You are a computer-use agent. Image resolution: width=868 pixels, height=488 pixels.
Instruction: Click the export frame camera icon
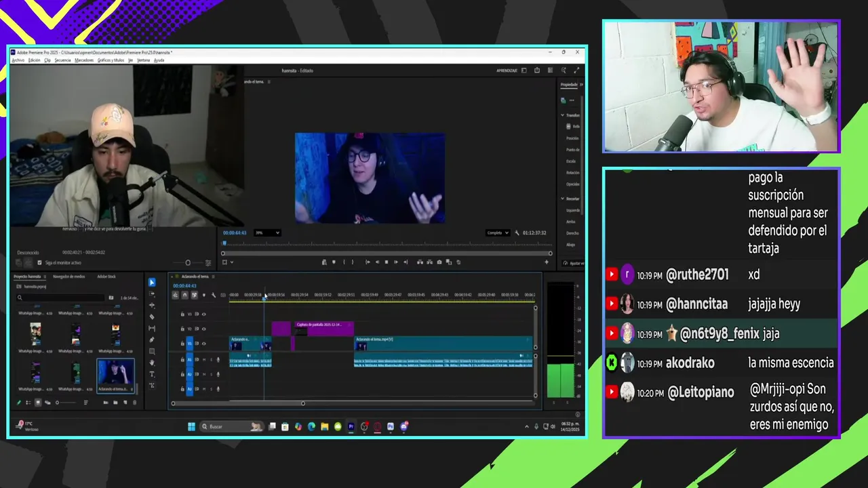tap(439, 262)
